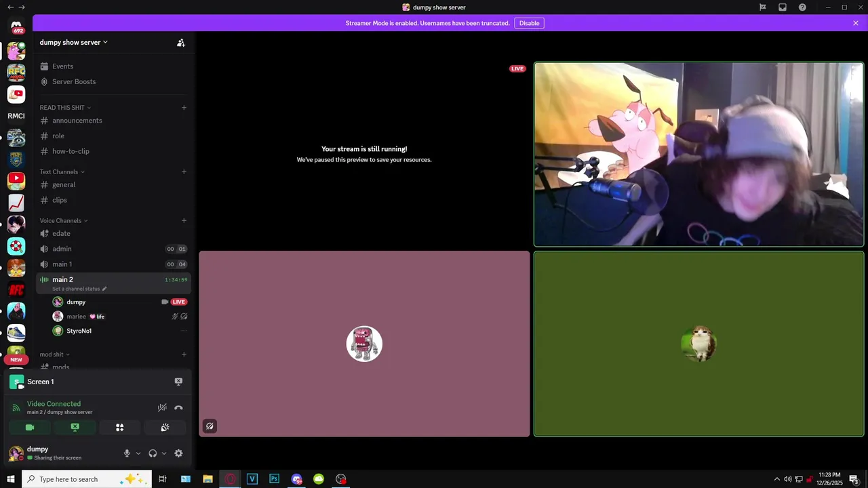Join the edate voice channel

113,234
